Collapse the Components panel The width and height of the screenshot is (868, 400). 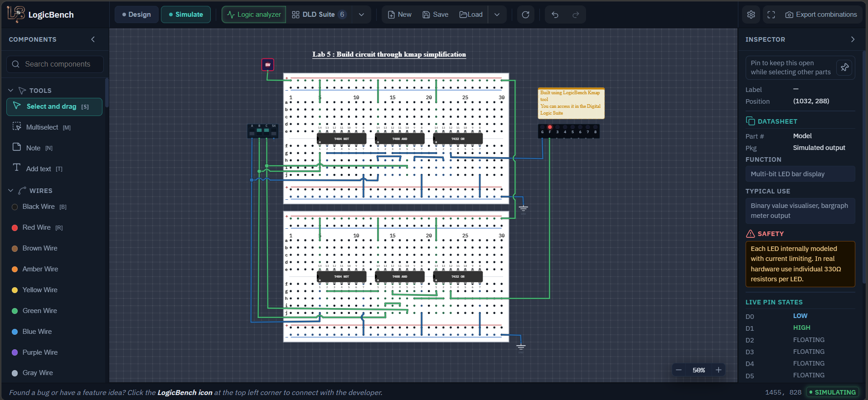(93, 39)
